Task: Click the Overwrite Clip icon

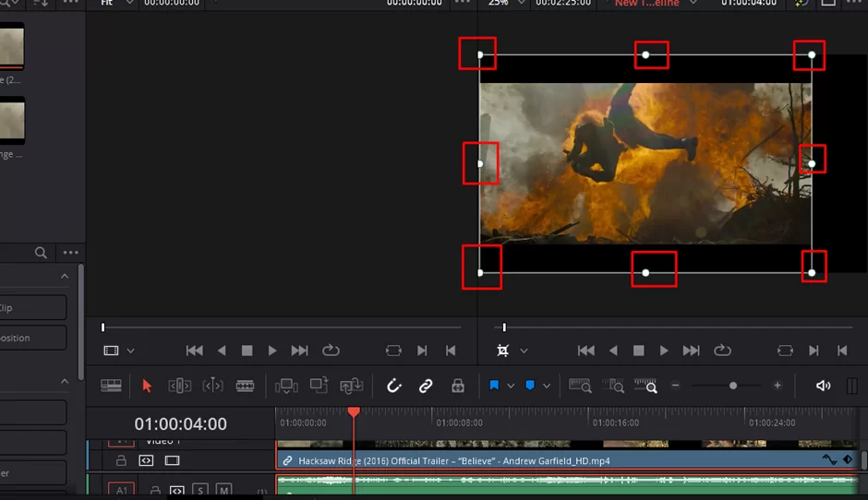Action: click(319, 385)
